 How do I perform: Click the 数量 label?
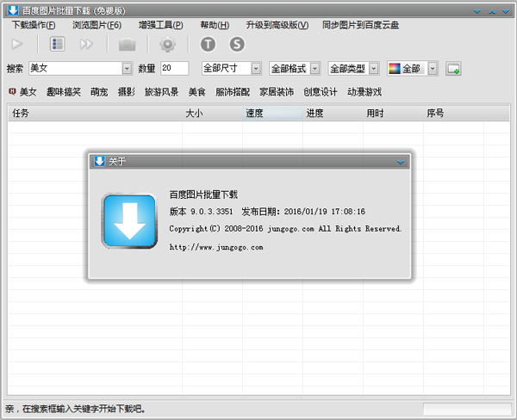[x=146, y=69]
